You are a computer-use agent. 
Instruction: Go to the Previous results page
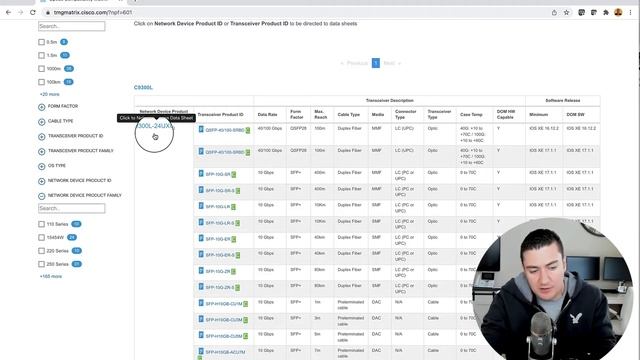(354, 63)
